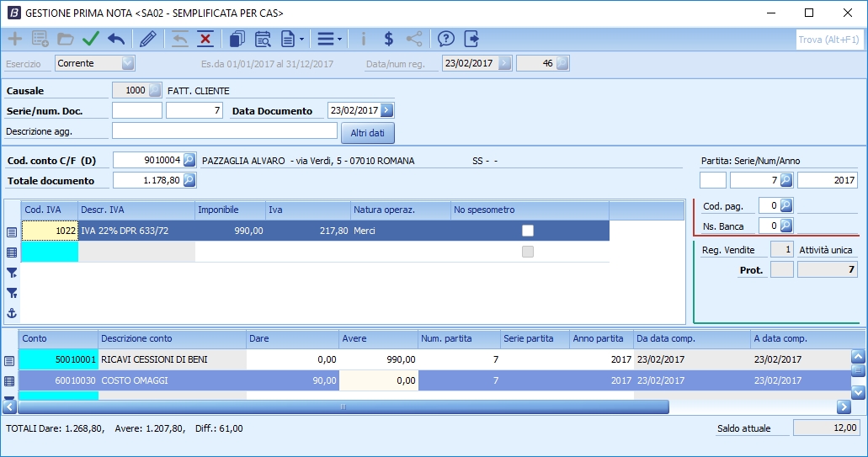Click the Altri dati button
The width and height of the screenshot is (868, 457).
(367, 133)
